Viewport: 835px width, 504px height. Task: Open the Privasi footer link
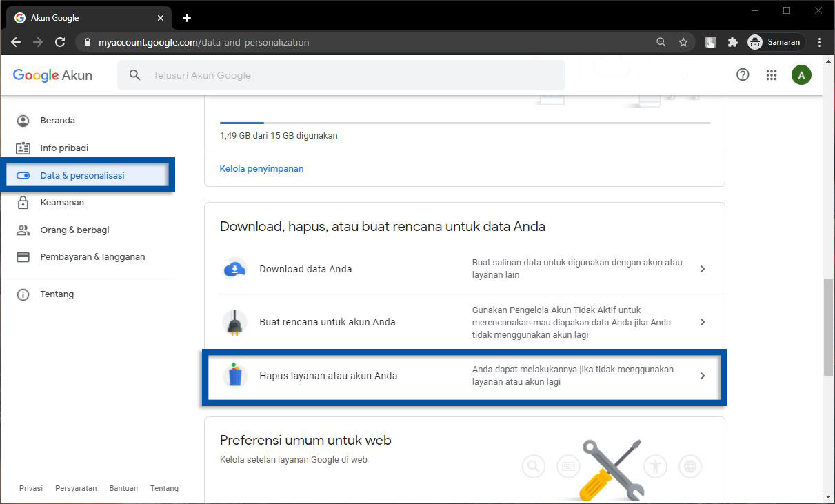pyautogui.click(x=31, y=488)
